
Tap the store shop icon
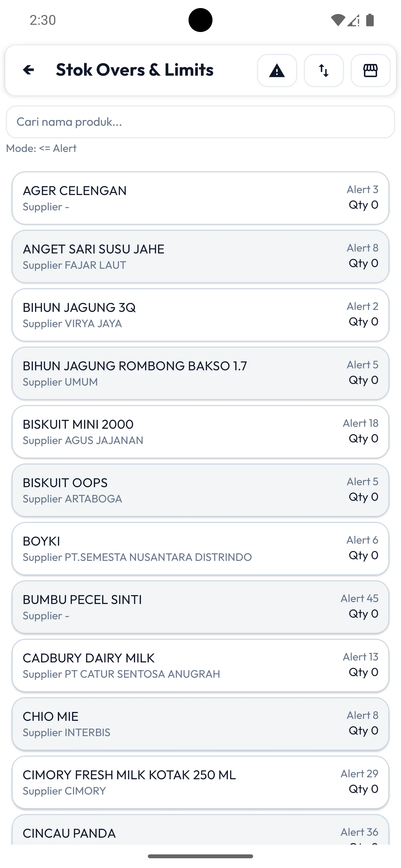370,71
